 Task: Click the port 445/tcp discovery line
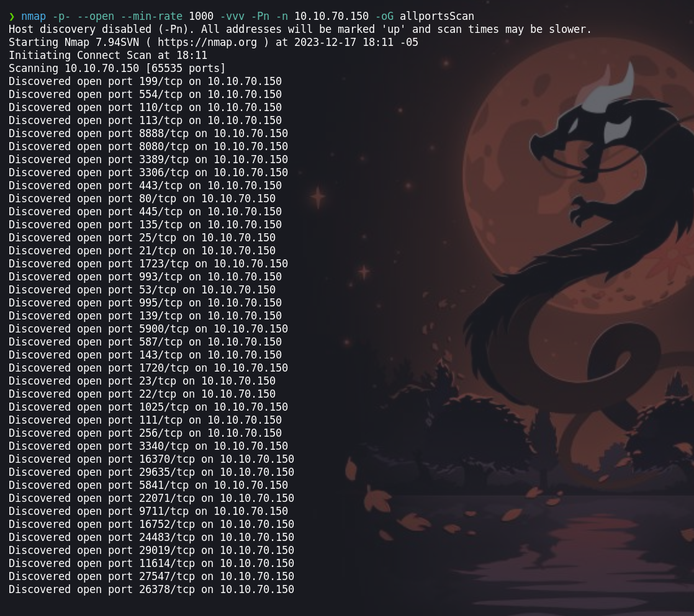(x=145, y=212)
